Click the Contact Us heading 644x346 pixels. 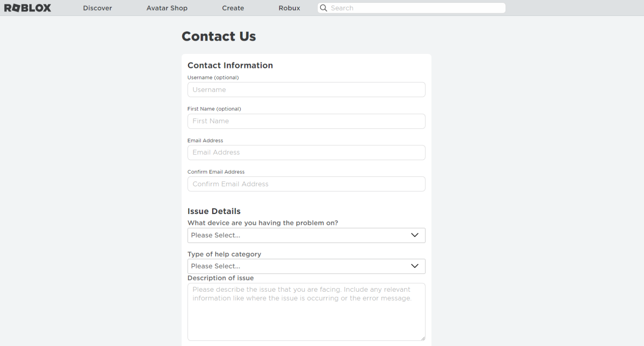219,36
